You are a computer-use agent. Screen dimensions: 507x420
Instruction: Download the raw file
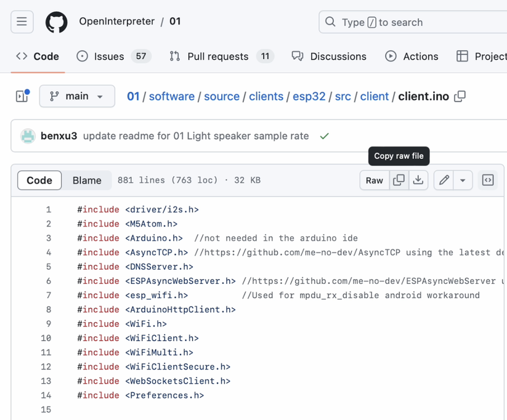coord(418,180)
